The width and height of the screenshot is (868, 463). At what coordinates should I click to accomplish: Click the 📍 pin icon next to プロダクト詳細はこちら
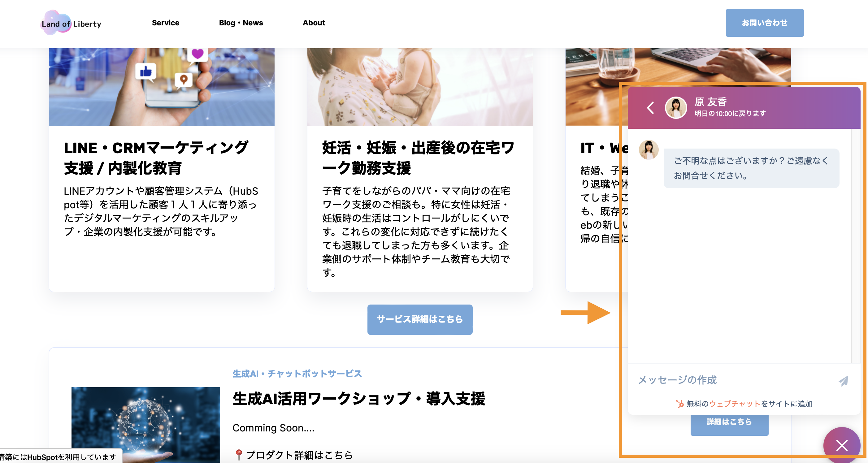pyautogui.click(x=239, y=454)
